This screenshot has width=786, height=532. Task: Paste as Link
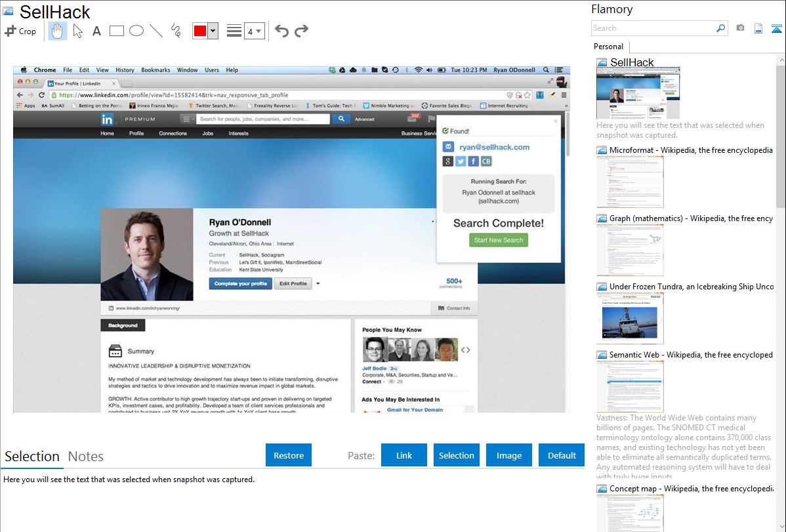[404, 455]
